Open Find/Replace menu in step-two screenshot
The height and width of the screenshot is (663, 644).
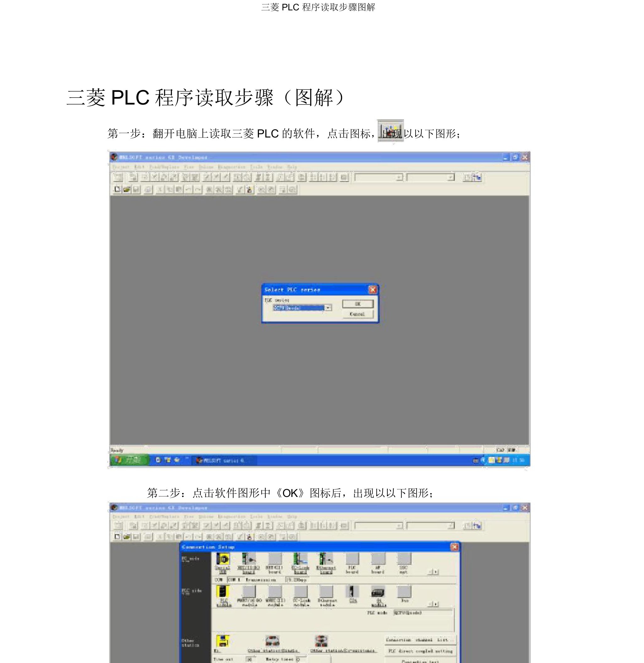coord(164,516)
